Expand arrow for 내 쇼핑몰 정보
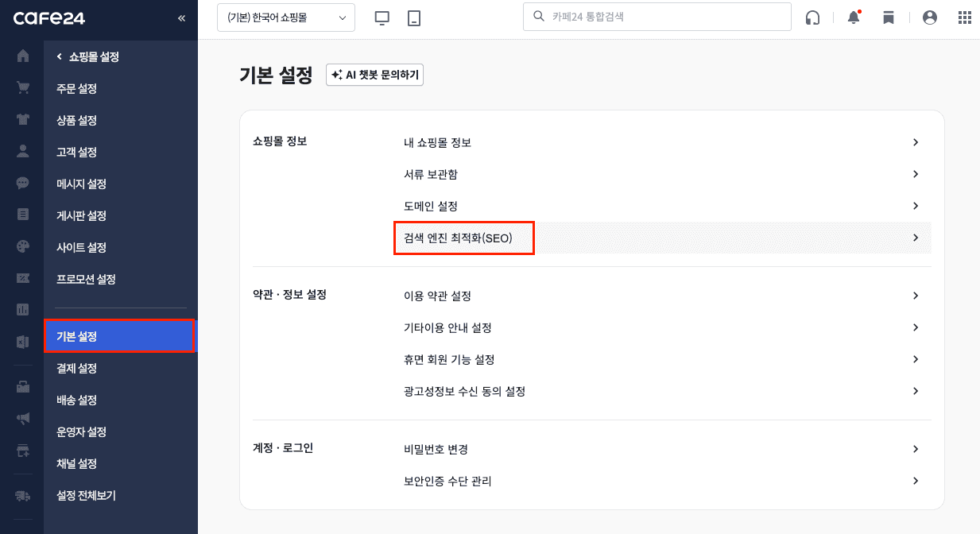The width and height of the screenshot is (980, 534). [916, 142]
